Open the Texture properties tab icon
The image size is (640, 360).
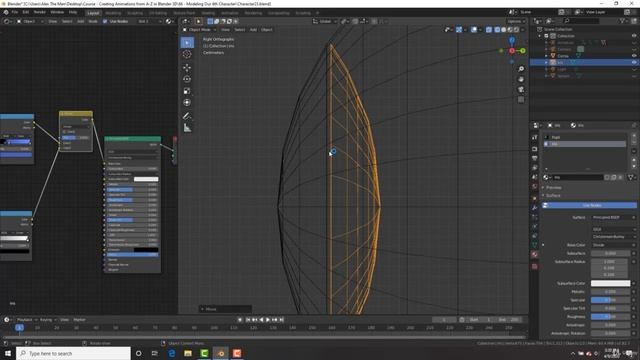pyautogui.click(x=535, y=266)
